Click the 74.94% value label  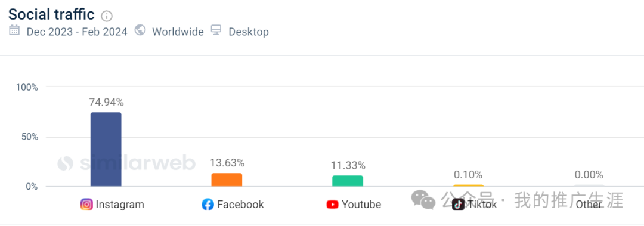(x=106, y=103)
